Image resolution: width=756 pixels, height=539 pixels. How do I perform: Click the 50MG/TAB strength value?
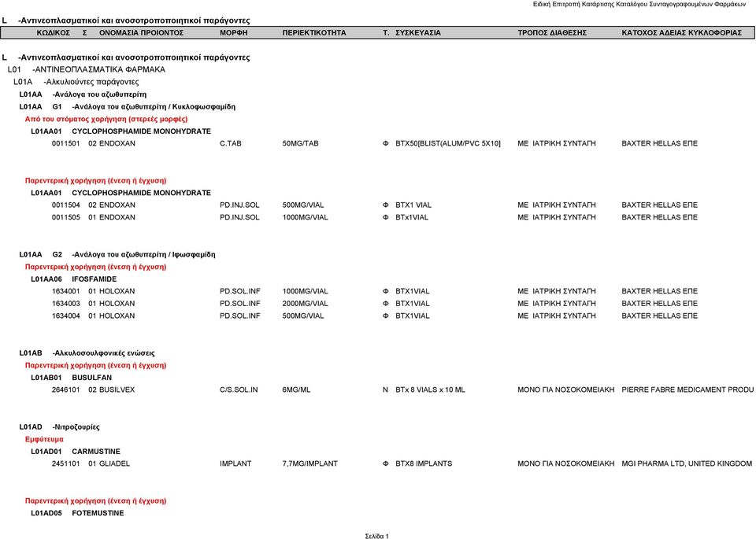[x=300, y=143]
